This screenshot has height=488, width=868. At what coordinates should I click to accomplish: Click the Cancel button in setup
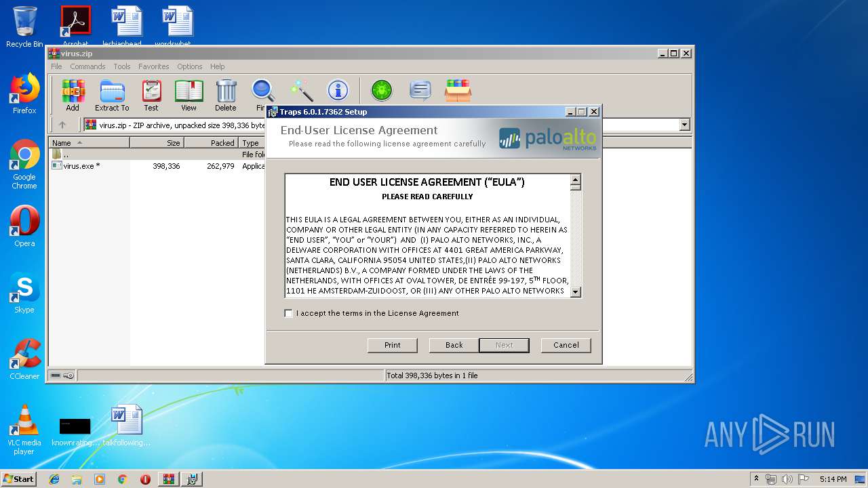click(x=566, y=345)
